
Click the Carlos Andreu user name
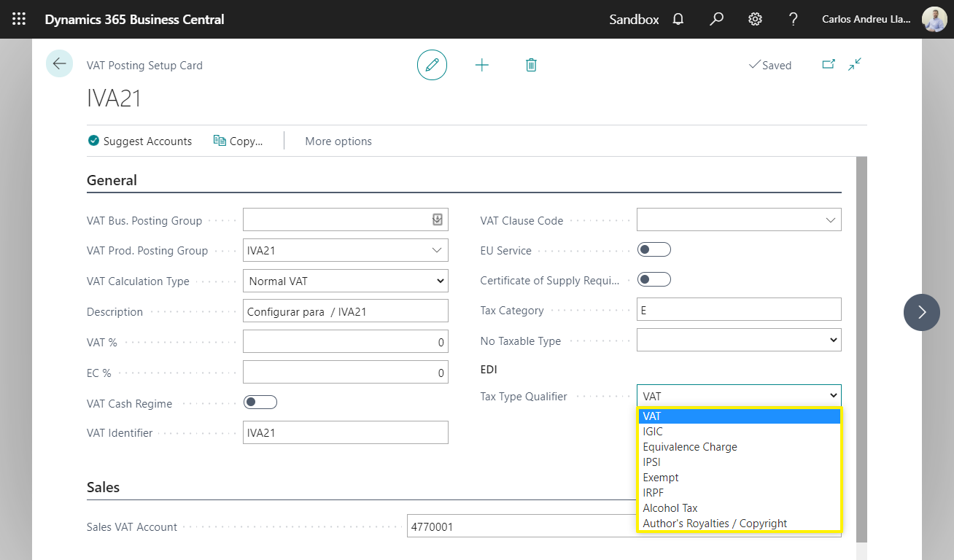(x=866, y=19)
